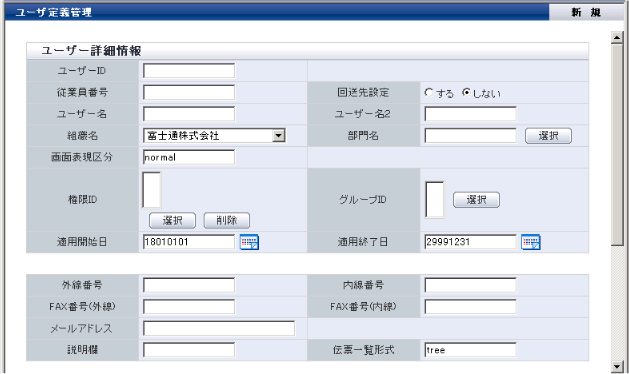
Task: Click the 選択 button next to 部門名
Action: click(x=548, y=136)
